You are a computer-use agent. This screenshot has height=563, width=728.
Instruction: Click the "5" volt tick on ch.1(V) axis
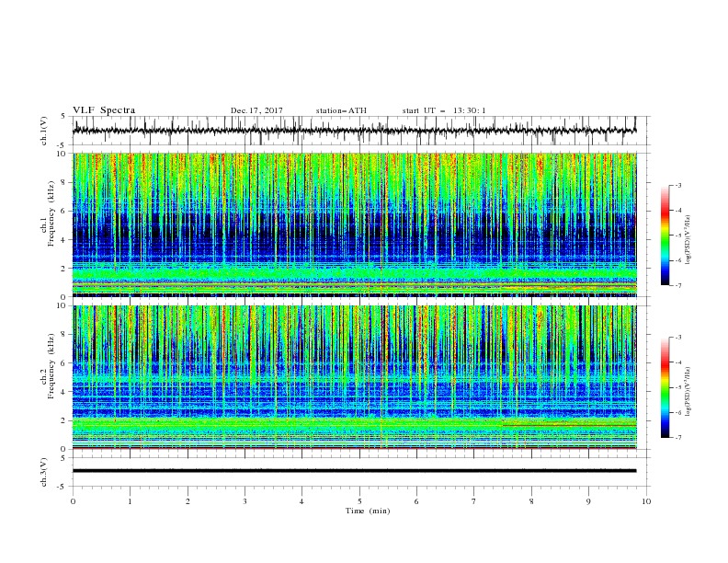pos(63,116)
